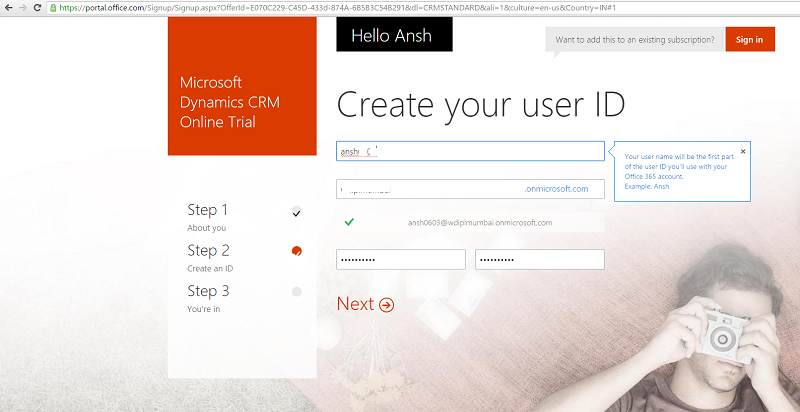Viewport: 800px width, 412px height.
Task: Click the .onmicrosoft.com suffix text
Action: 556,189
